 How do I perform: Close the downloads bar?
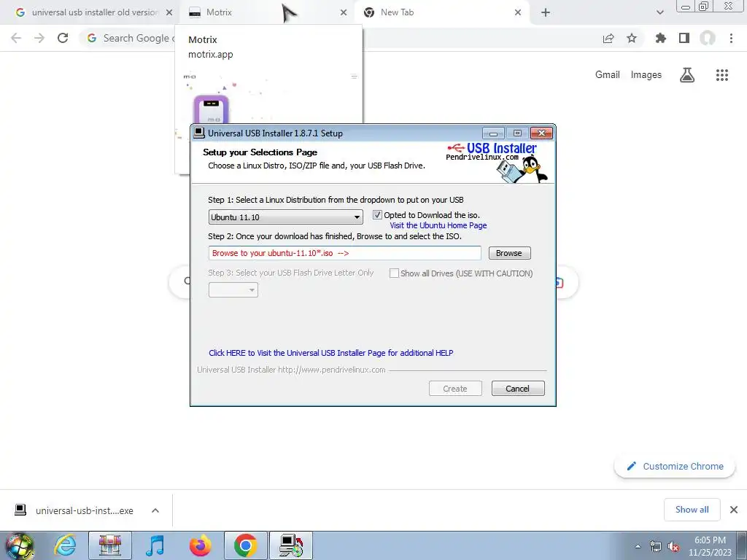[x=734, y=510]
